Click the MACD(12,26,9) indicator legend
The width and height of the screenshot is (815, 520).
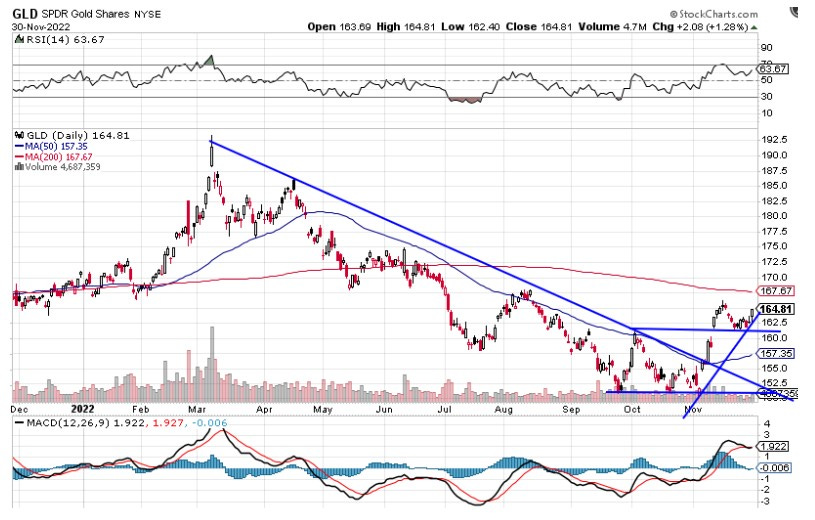coord(68,423)
